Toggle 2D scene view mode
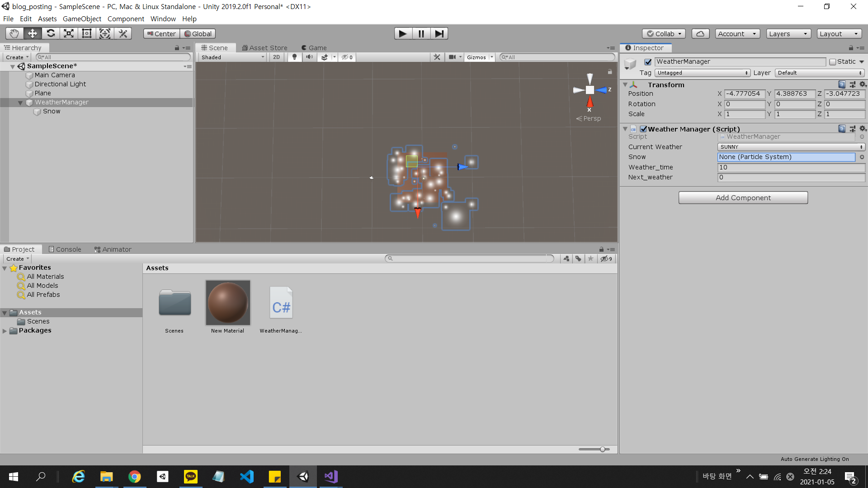Image resolution: width=868 pixels, height=488 pixels. coord(276,57)
